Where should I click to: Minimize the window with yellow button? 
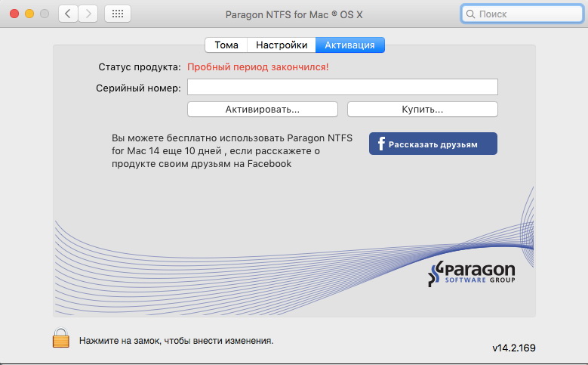pyautogui.click(x=30, y=14)
